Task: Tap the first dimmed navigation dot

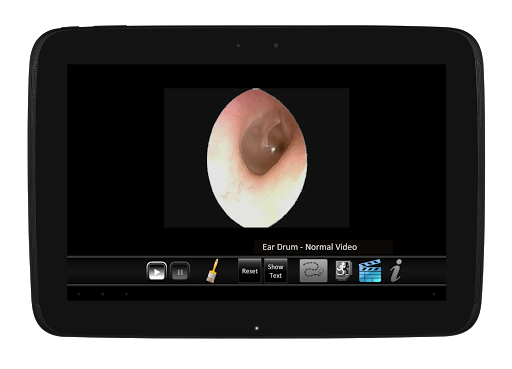Action: pos(79,294)
